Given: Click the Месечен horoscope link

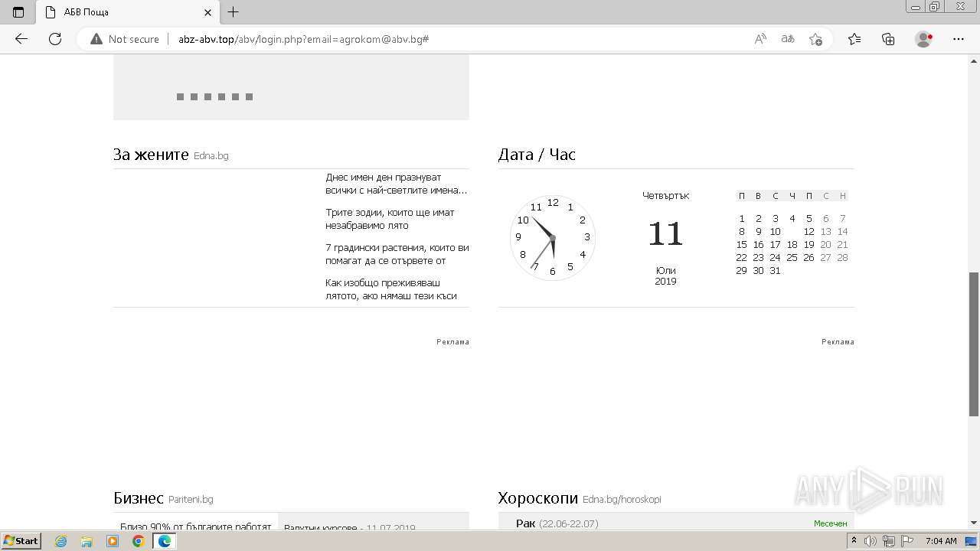Looking at the screenshot, I should click(831, 523).
